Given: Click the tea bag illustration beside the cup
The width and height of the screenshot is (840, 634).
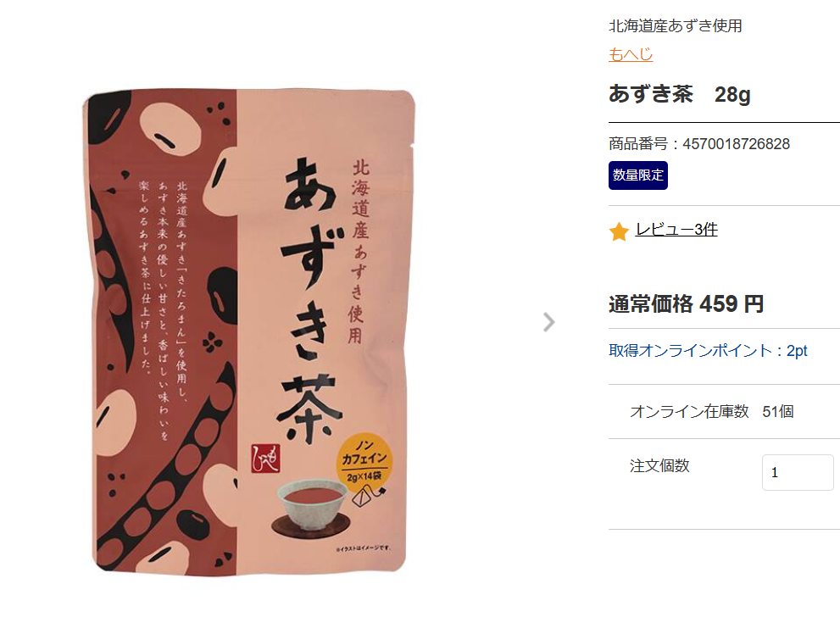Looking at the screenshot, I should click(370, 495).
